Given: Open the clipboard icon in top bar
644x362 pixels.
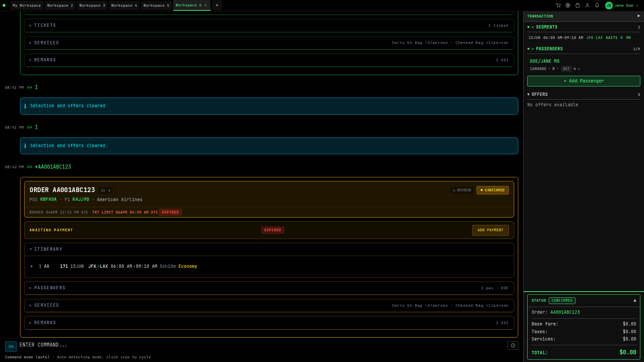Looking at the screenshot, I should coord(578,5).
